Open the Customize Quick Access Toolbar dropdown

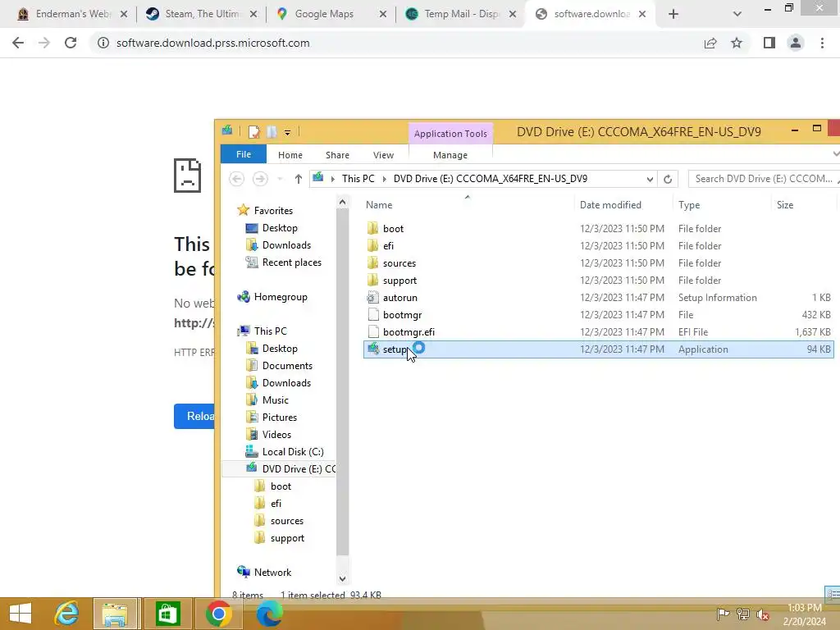pos(287,132)
